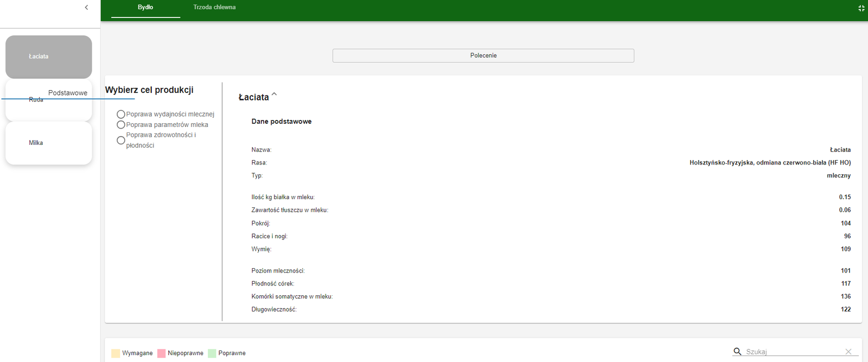The image size is (868, 362).
Task: Switch to the Bydło tab
Action: click(x=145, y=8)
